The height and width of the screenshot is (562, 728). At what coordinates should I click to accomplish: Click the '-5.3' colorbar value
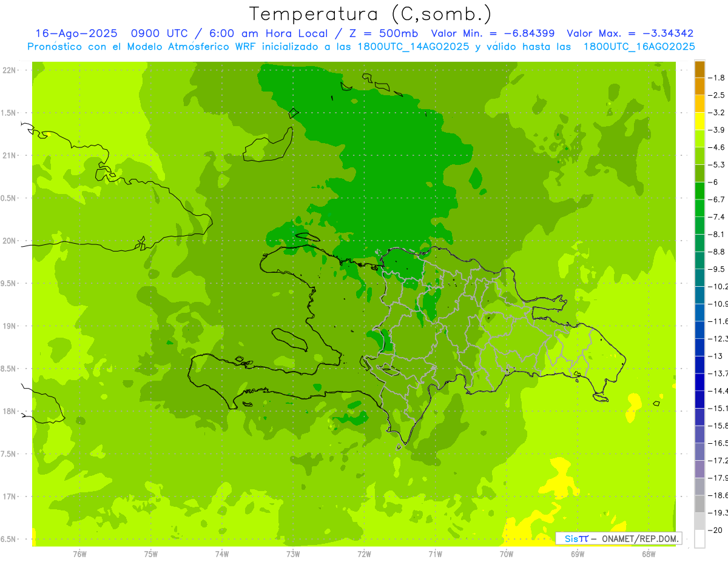pos(716,164)
